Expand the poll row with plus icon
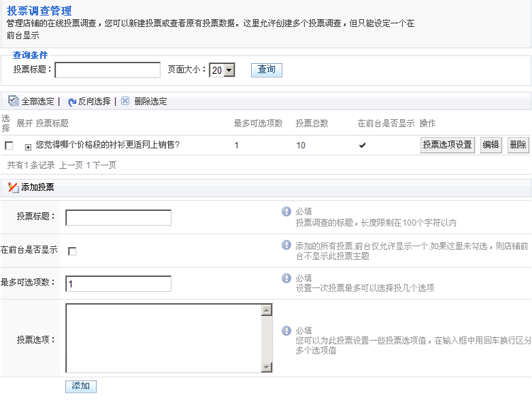Viewport: 532px width, 406px height. tap(28, 146)
